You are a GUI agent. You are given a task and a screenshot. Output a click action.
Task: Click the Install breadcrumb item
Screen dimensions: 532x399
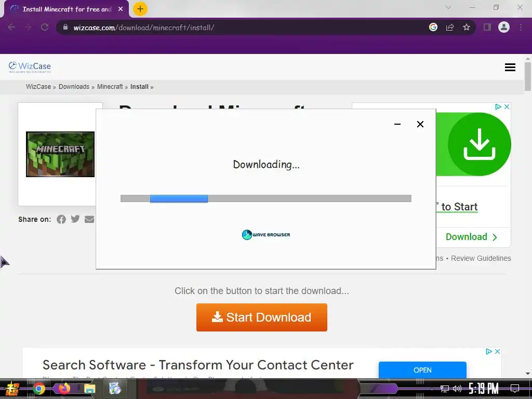click(139, 87)
